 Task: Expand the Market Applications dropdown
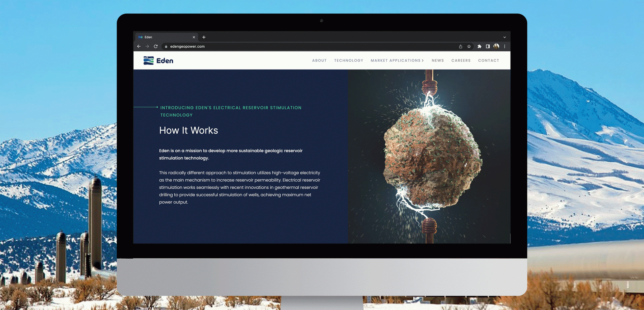(x=397, y=60)
